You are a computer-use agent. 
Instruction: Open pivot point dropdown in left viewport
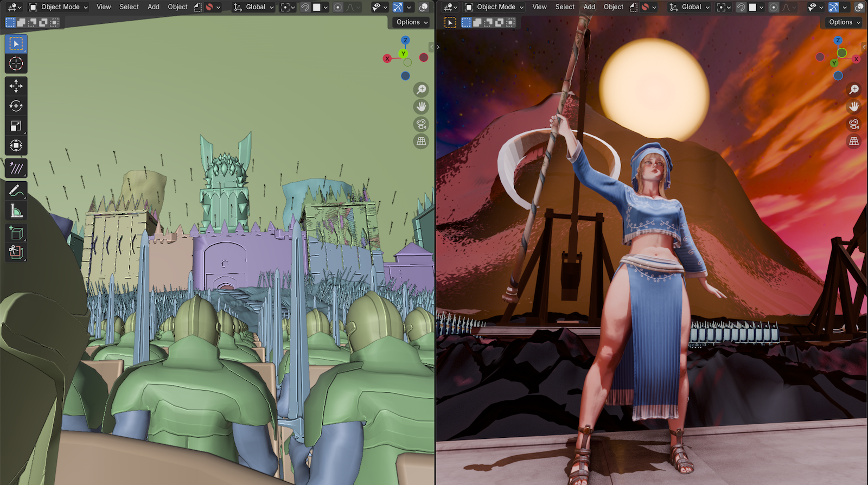tap(288, 7)
